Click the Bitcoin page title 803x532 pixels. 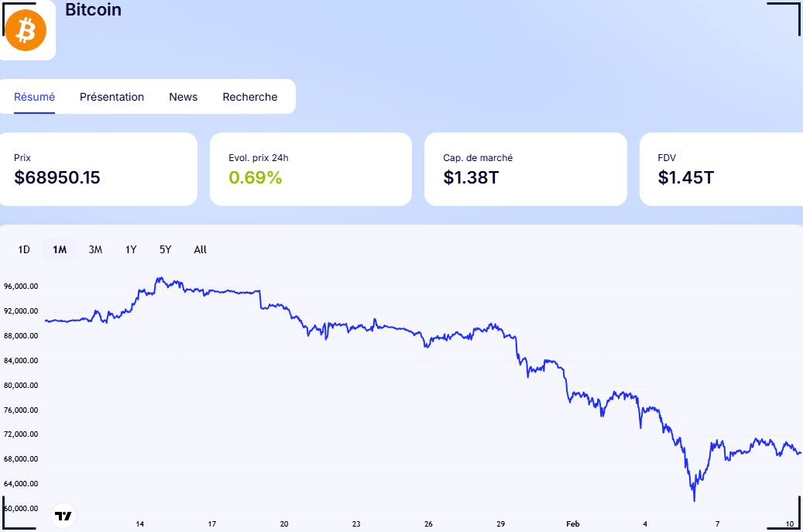tap(93, 10)
